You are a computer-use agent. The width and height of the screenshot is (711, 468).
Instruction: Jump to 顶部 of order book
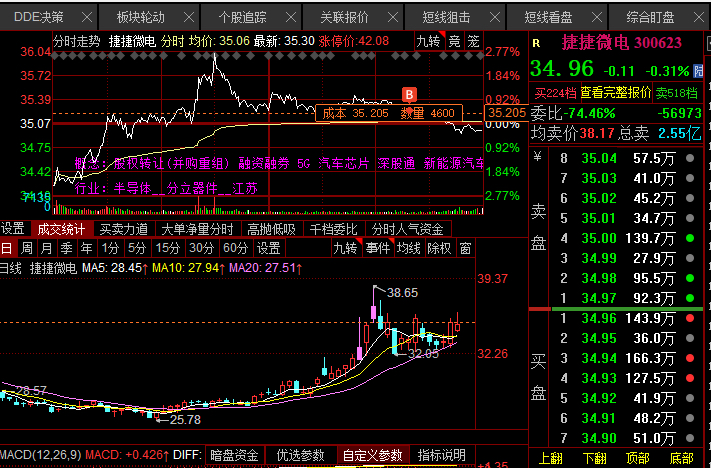638,459
